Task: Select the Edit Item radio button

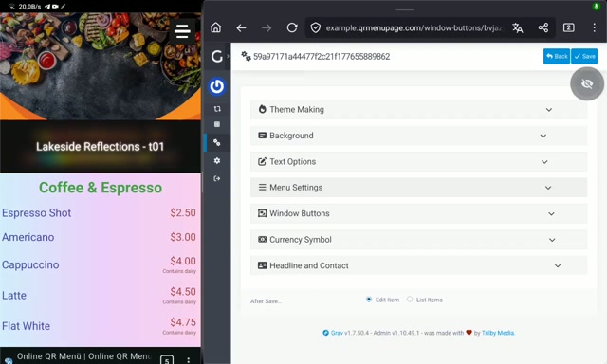Action: pos(369,300)
